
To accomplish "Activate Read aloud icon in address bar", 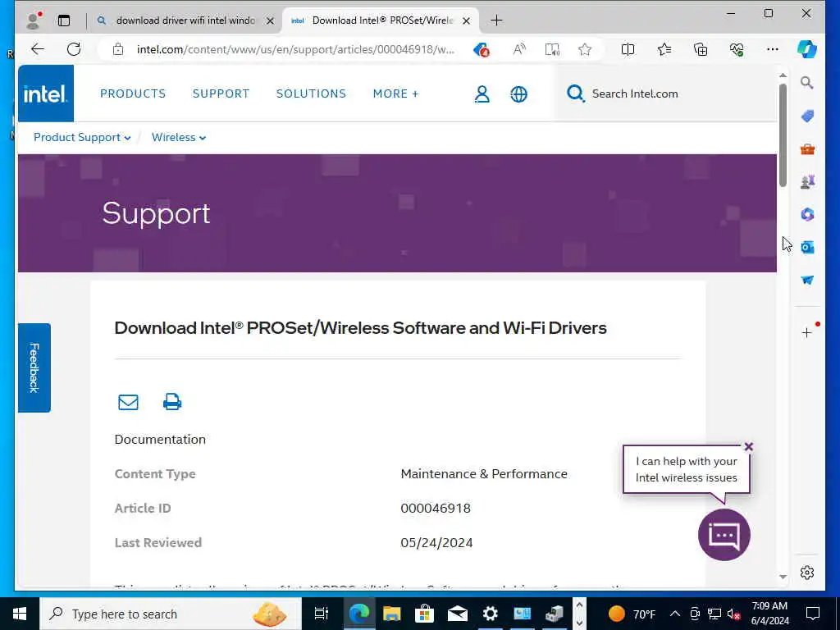I will [x=518, y=49].
